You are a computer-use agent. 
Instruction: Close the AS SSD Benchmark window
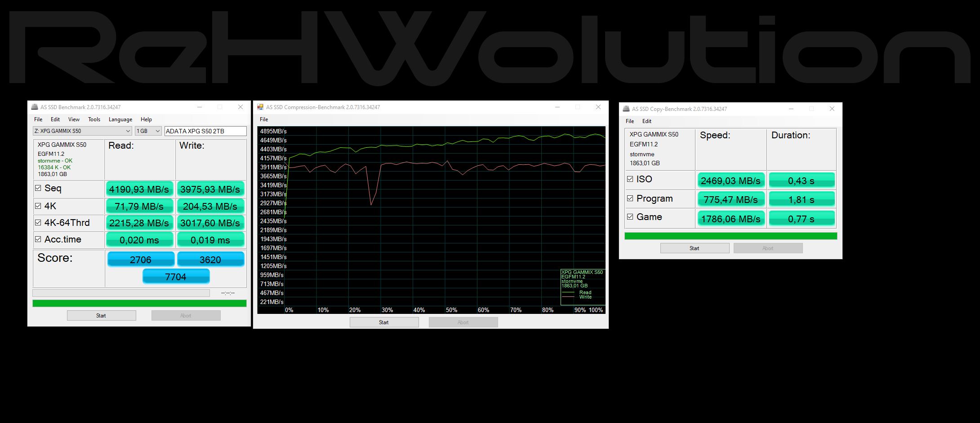click(241, 107)
